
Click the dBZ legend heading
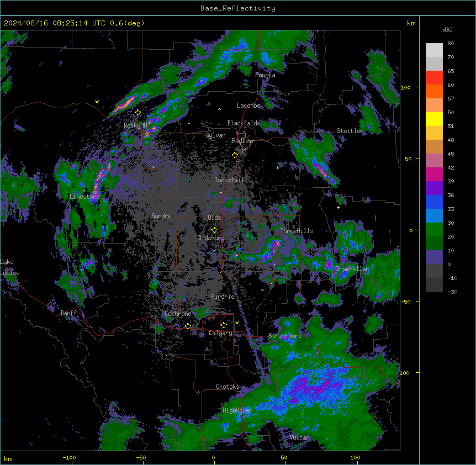447,29
